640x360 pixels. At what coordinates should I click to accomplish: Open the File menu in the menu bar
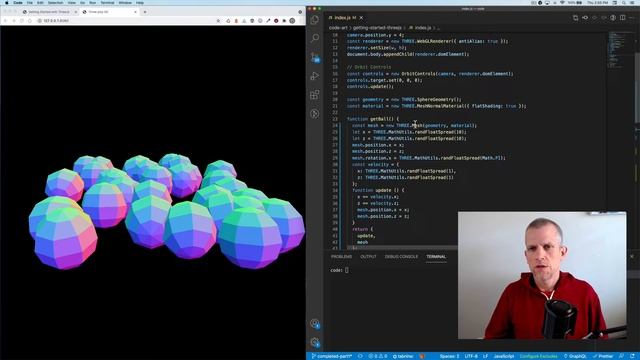pyautogui.click(x=29, y=2)
